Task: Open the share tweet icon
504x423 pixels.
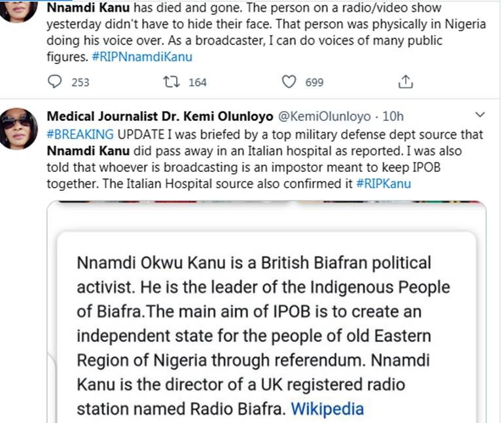Action: (x=405, y=82)
